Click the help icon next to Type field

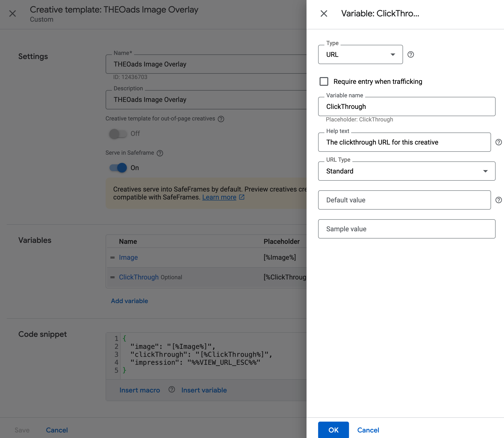(x=410, y=54)
